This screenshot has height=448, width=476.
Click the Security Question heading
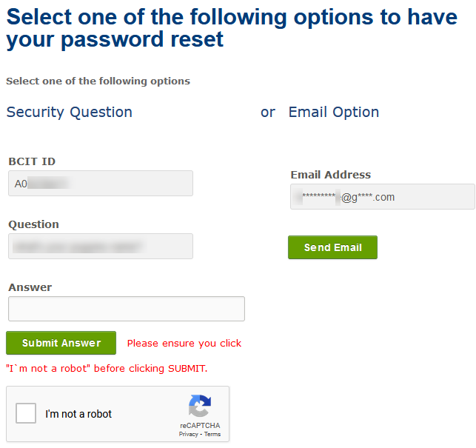tap(69, 112)
